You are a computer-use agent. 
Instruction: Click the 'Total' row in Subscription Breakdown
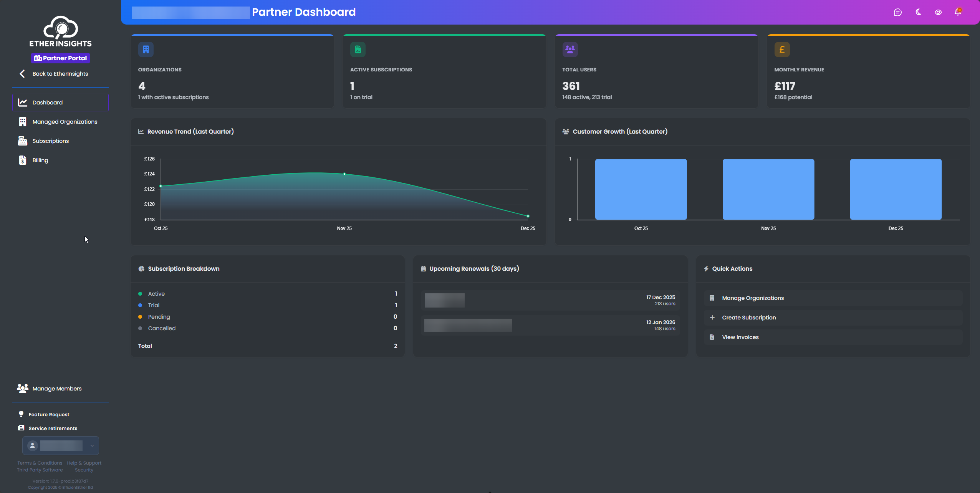coord(268,346)
